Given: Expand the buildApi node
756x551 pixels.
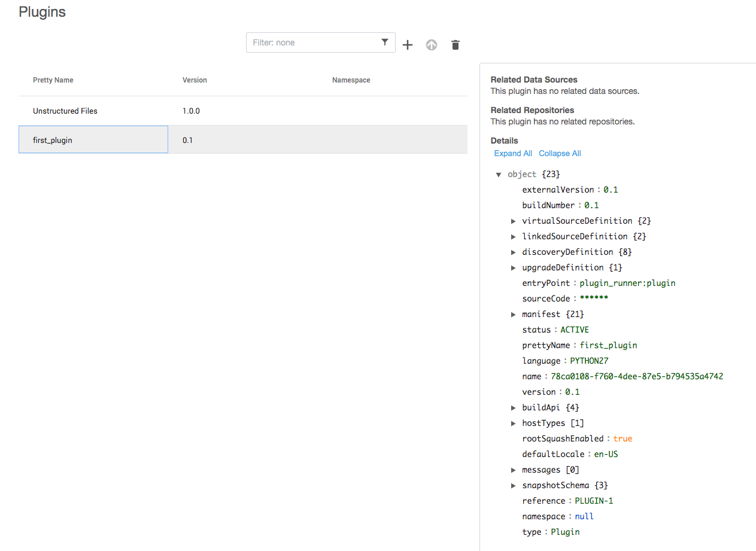Looking at the screenshot, I should coord(514,408).
